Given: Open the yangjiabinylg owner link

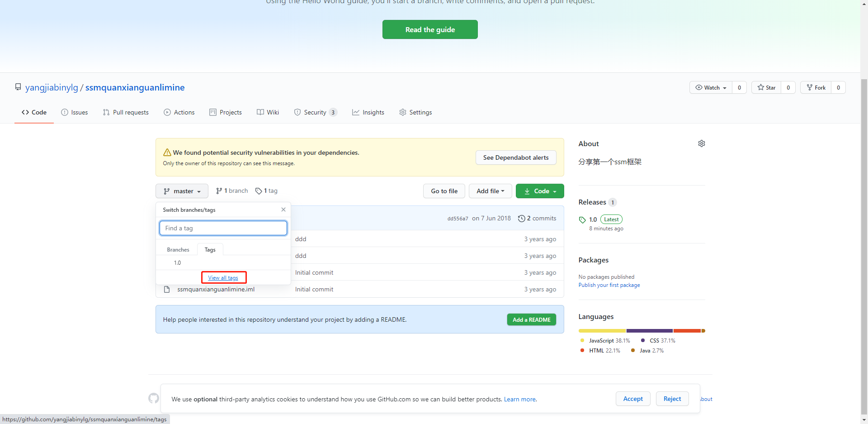Looking at the screenshot, I should pyautogui.click(x=52, y=87).
